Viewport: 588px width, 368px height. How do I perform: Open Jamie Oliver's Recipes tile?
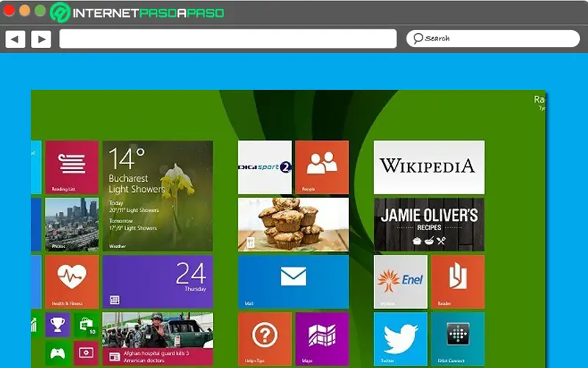pos(429,224)
